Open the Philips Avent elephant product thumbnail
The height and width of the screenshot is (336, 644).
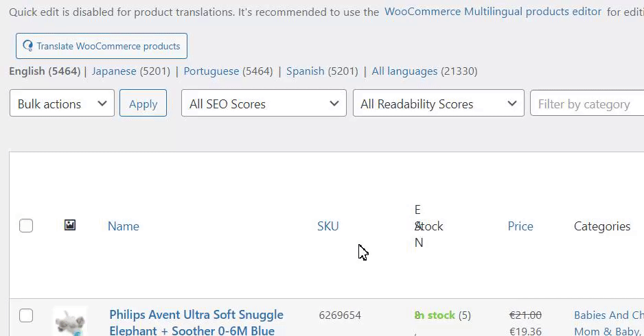[70, 321]
